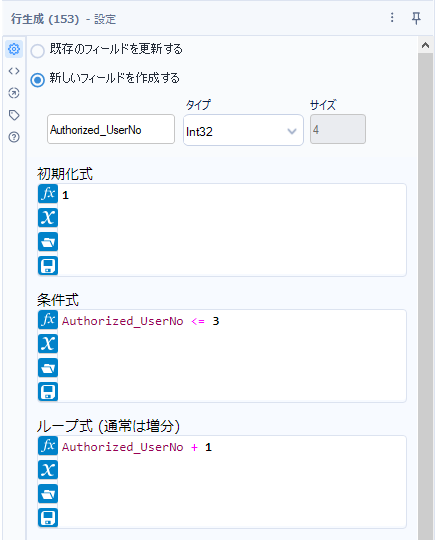
Task: Save the 初期化式 expression with disk icon
Action: pyautogui.click(x=48, y=266)
